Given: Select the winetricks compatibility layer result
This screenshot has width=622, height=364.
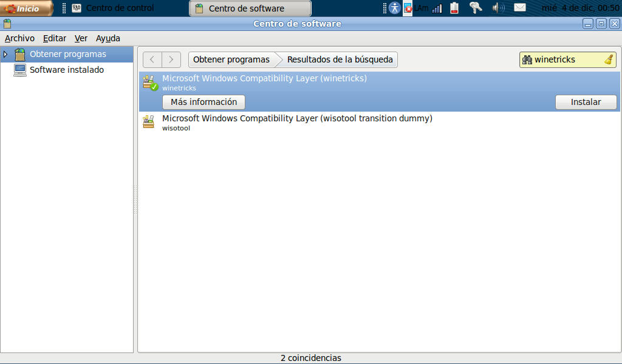Looking at the screenshot, I should click(380, 92).
